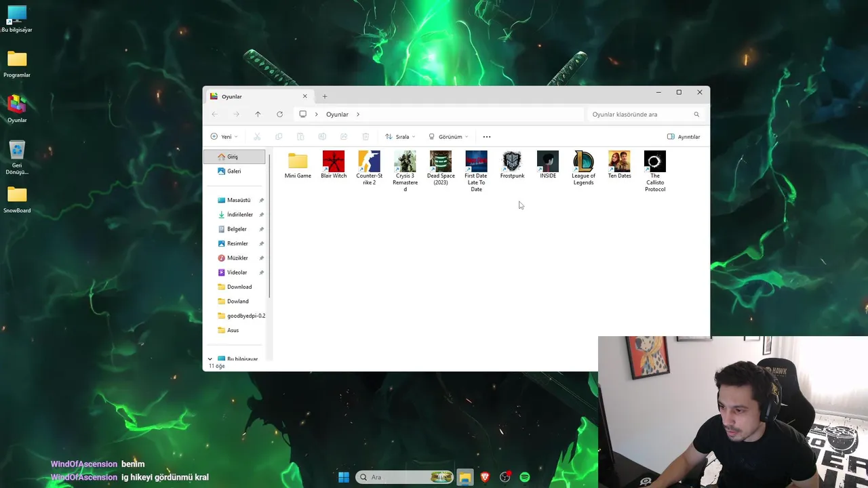Select the League of Legends shortcut
Image resolution: width=868 pixels, height=488 pixels.
[583, 167]
